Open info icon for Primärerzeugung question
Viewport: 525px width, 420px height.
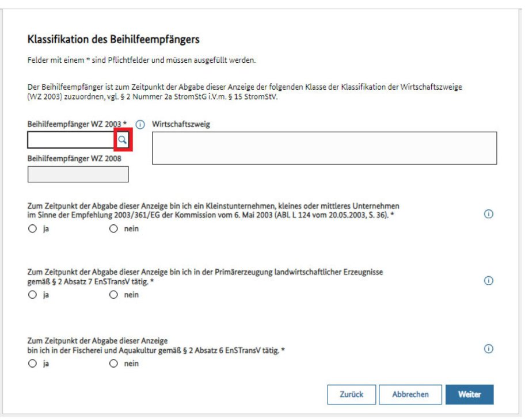click(489, 281)
